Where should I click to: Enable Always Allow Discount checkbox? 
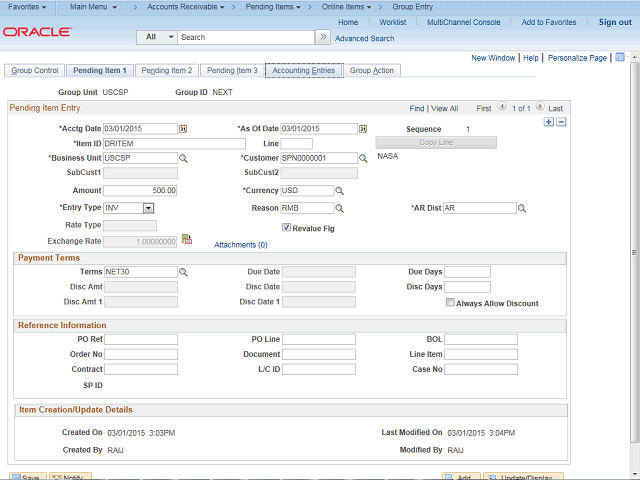point(450,303)
